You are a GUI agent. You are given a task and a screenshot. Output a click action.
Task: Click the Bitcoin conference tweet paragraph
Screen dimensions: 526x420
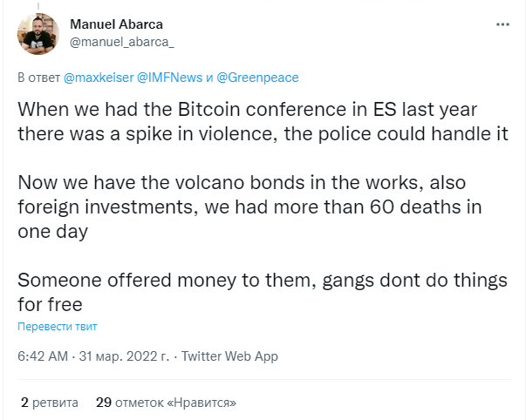[263, 121]
